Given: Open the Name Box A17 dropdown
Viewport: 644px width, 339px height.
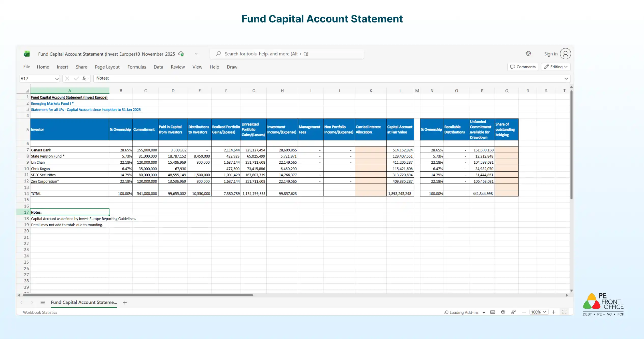Looking at the screenshot, I should (57, 79).
